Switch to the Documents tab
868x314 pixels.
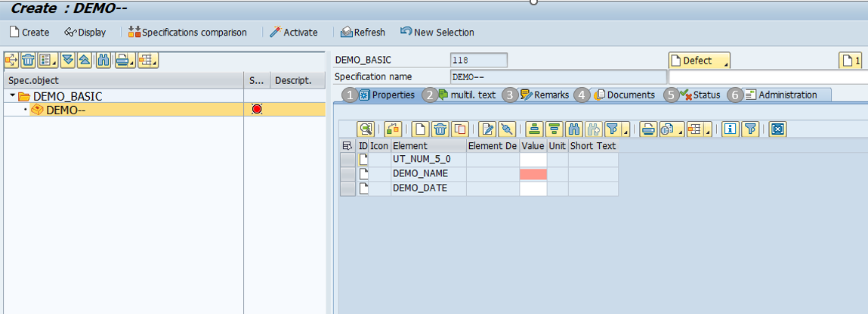tap(624, 95)
